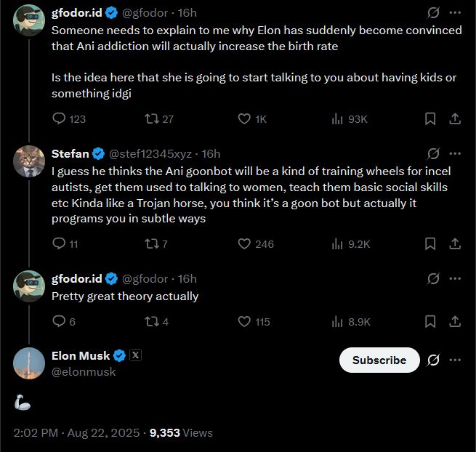Reply to Stefan's Trojan horse post
Image resolution: width=476 pixels, height=452 pixels.
coord(60,244)
